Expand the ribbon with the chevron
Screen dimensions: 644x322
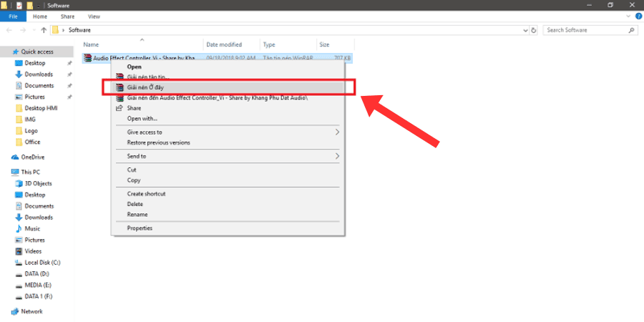click(x=628, y=16)
